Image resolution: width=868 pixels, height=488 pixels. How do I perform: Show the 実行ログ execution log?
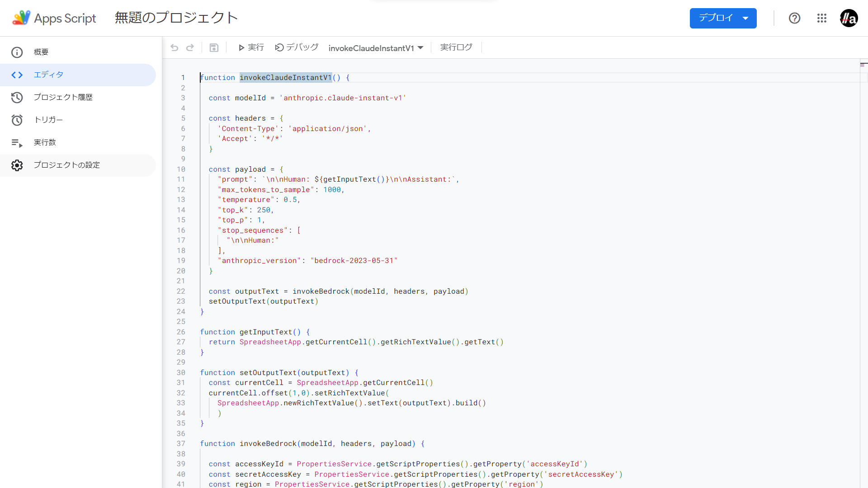pyautogui.click(x=456, y=47)
